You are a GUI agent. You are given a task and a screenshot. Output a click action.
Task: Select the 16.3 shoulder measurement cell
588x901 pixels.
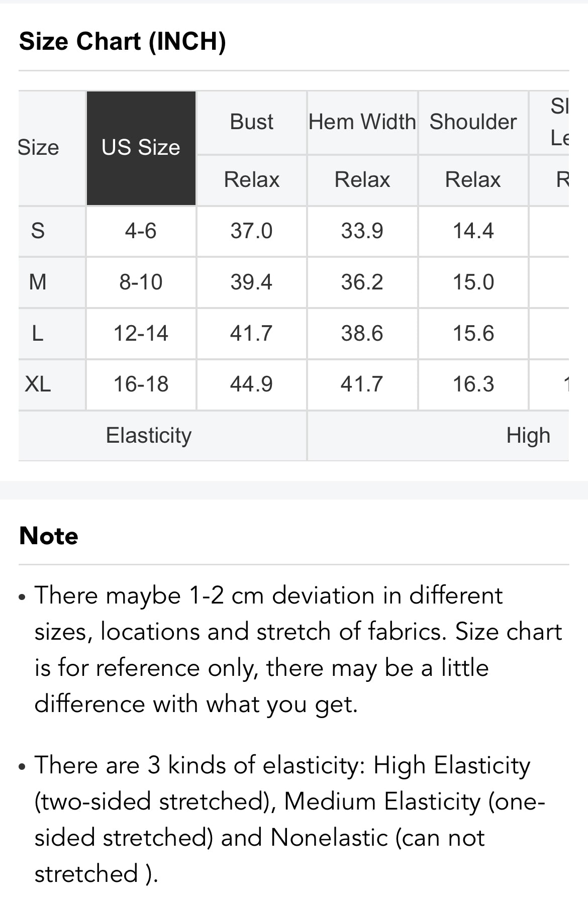coord(473,384)
